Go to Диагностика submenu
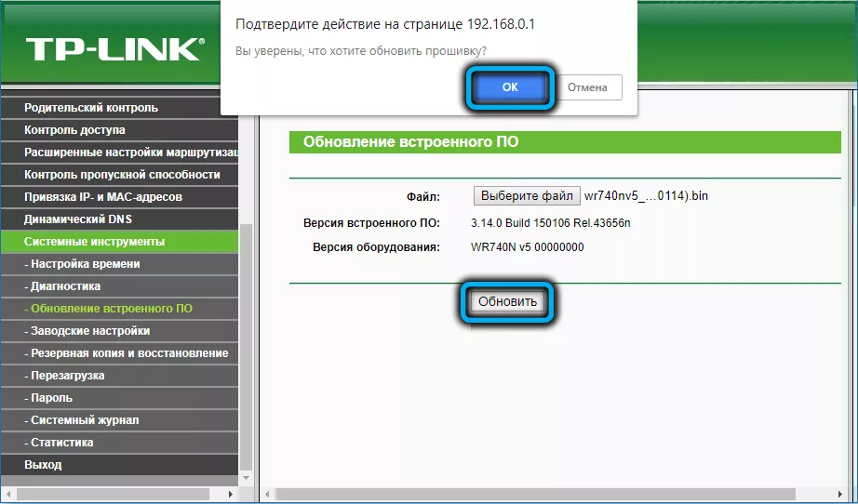 [x=119, y=286]
